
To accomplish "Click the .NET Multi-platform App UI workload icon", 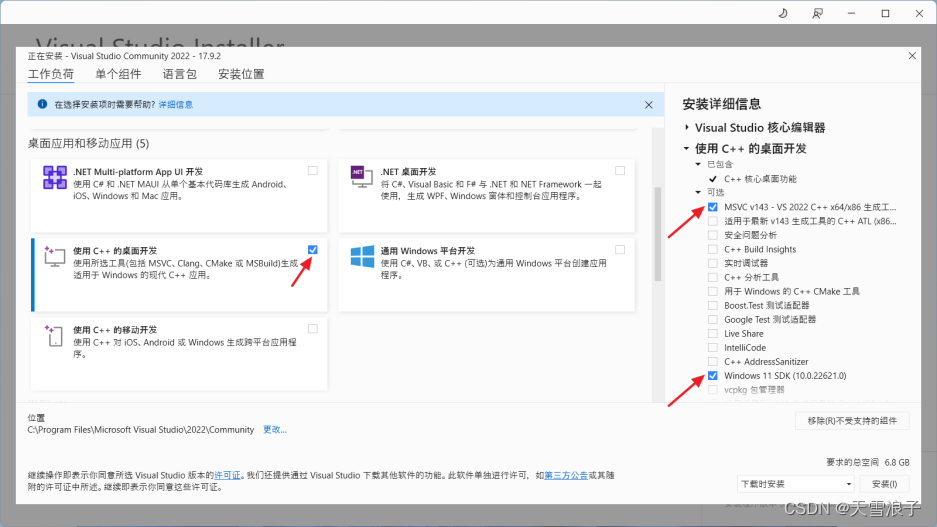I will (55, 177).
